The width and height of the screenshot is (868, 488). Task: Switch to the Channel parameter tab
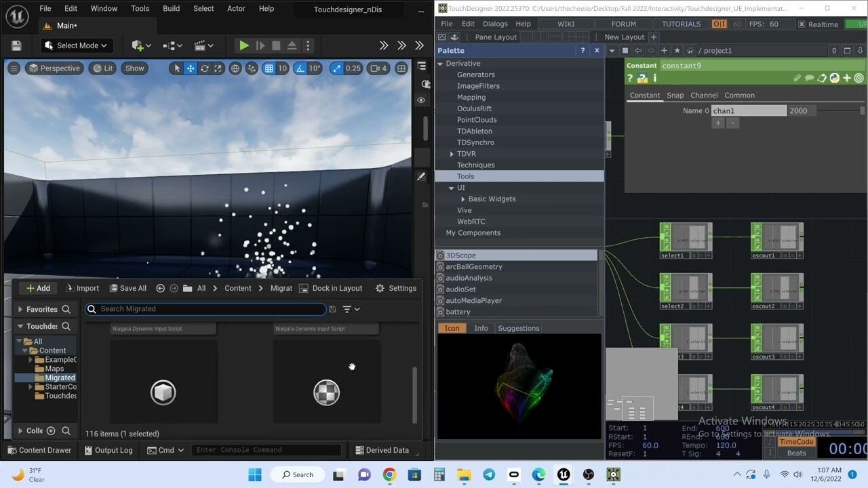704,95
